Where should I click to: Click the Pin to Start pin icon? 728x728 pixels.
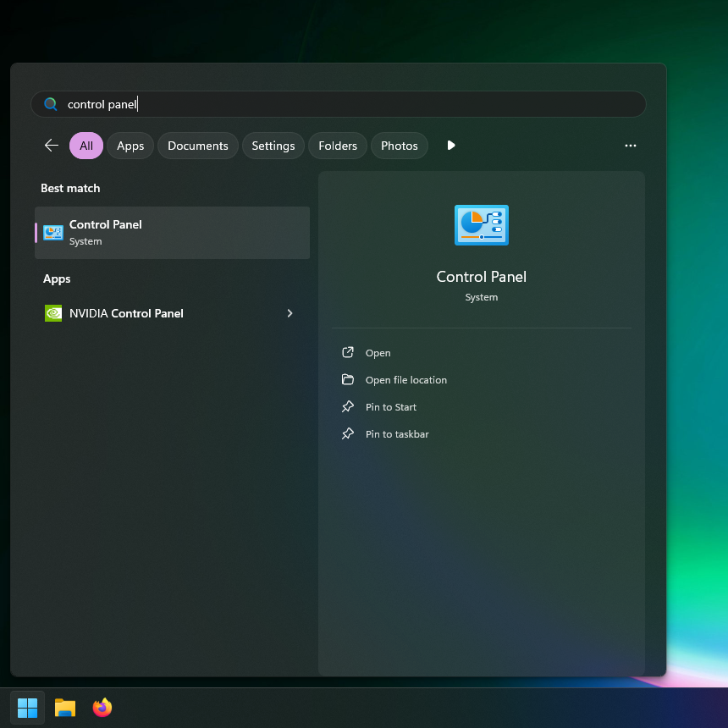click(x=348, y=406)
